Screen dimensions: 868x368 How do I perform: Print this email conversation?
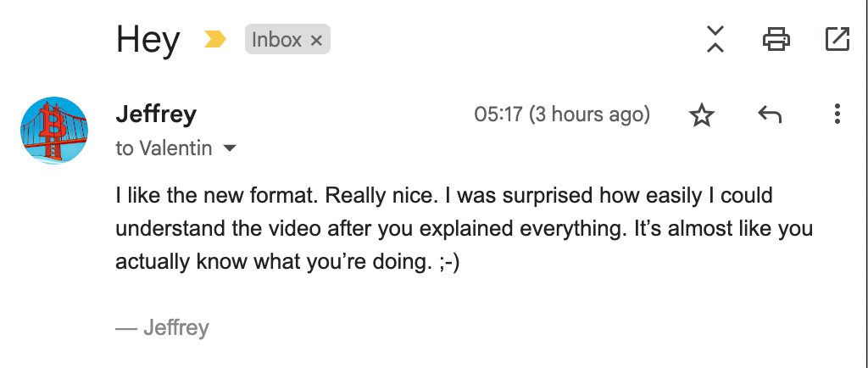pos(776,39)
